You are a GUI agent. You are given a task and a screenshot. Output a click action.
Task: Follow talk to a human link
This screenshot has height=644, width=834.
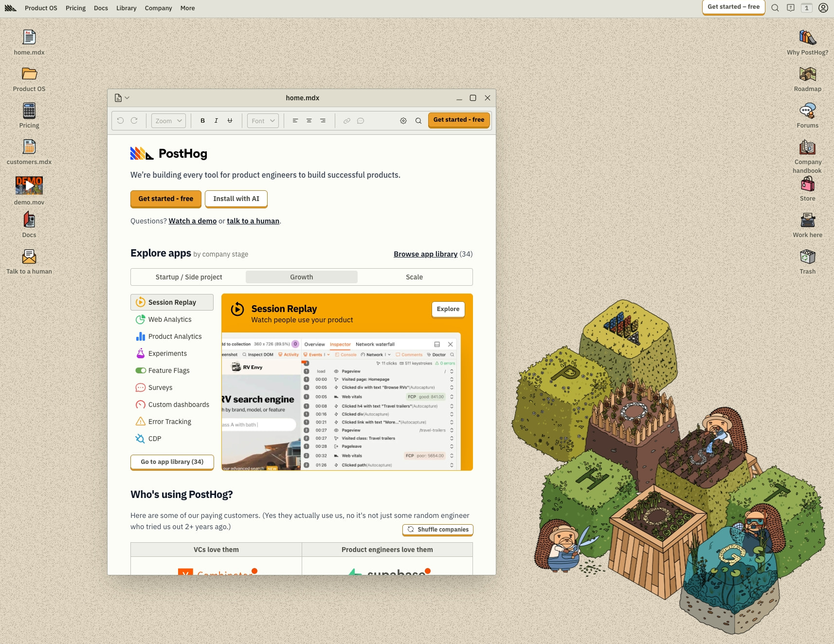pyautogui.click(x=253, y=221)
